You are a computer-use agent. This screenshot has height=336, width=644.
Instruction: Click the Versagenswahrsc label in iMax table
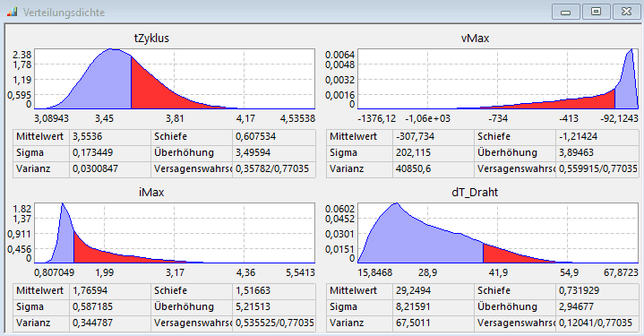click(193, 323)
